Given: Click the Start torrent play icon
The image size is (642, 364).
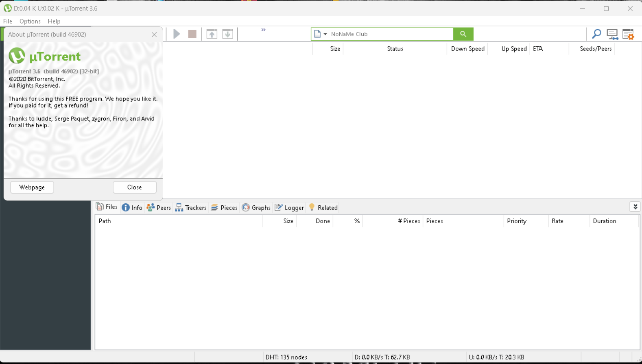Looking at the screenshot, I should tap(177, 34).
